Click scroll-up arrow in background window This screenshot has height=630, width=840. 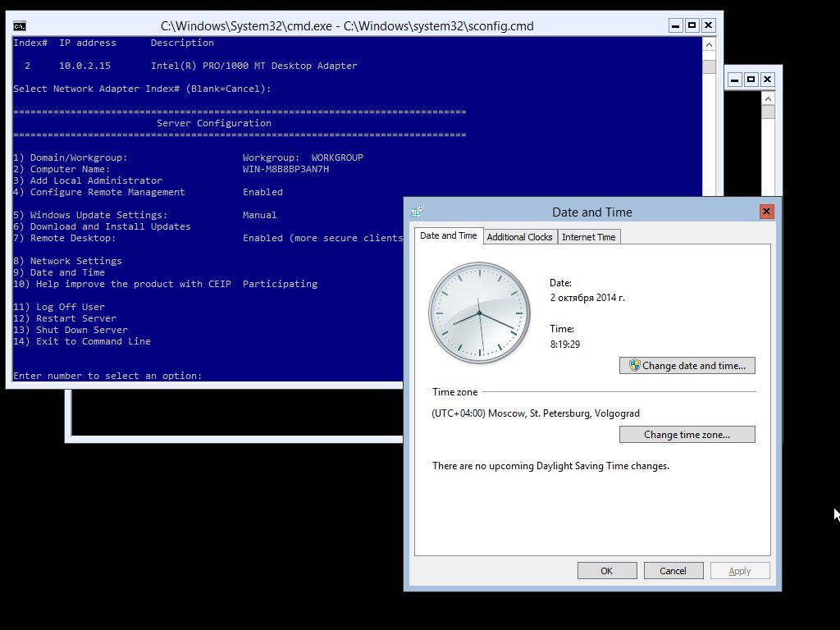coord(768,98)
